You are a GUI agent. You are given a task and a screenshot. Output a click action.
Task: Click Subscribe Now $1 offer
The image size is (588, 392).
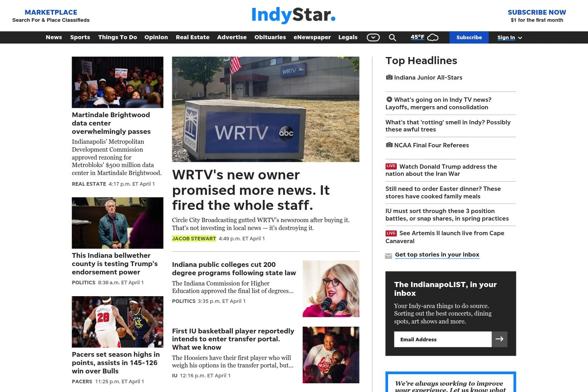tap(537, 15)
